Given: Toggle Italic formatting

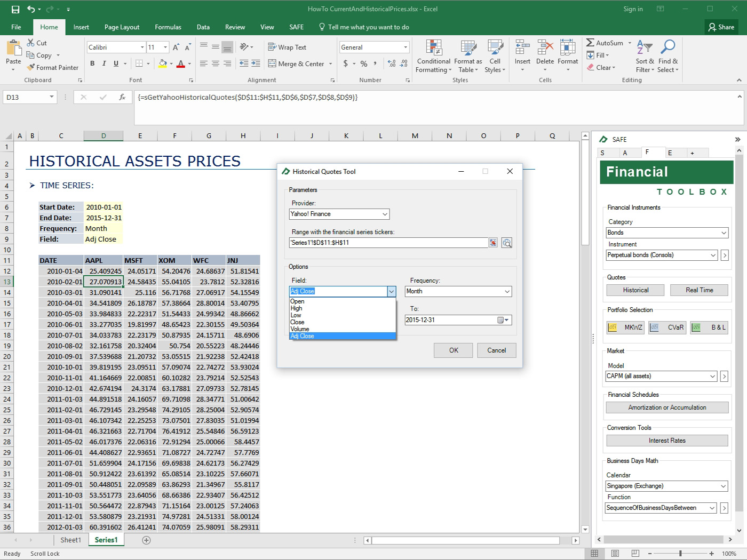Looking at the screenshot, I should (x=104, y=63).
